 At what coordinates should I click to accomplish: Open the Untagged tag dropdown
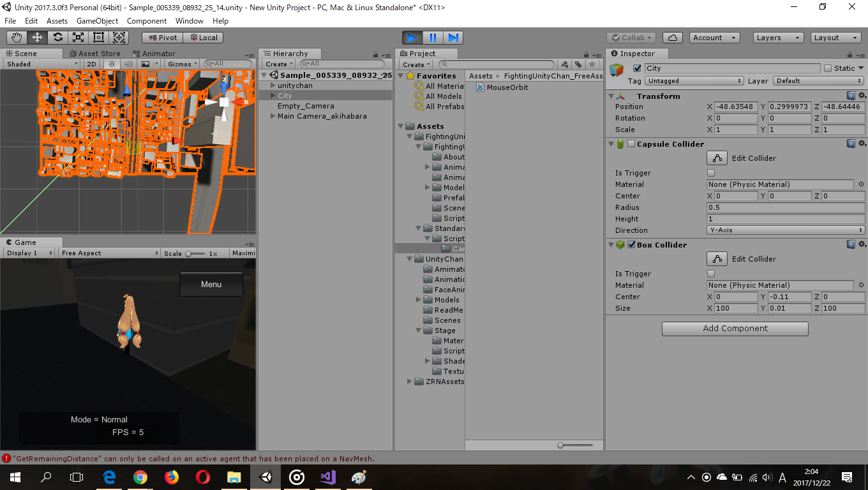coord(694,80)
